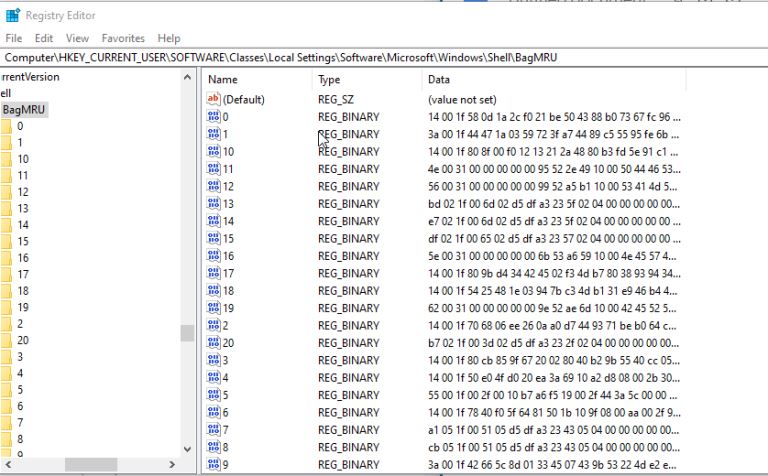The width and height of the screenshot is (768, 476).
Task: Open the View menu
Action: click(77, 38)
